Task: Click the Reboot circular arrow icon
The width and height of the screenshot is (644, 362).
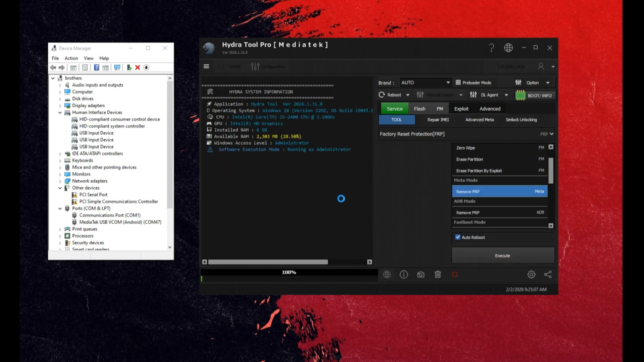Action: 382,95
